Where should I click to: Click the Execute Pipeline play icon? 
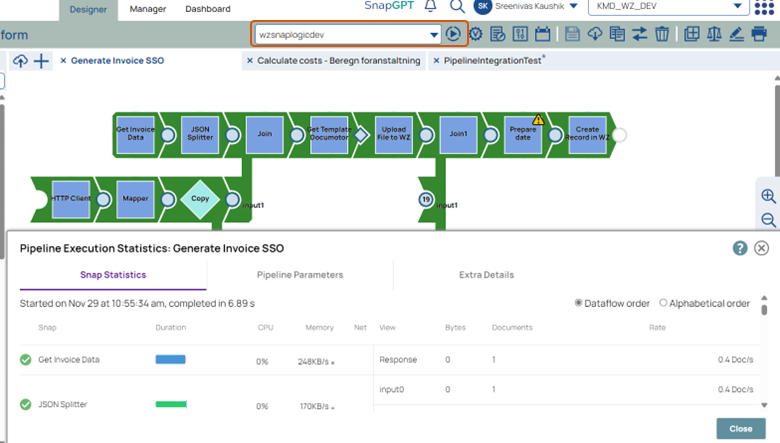pos(453,34)
